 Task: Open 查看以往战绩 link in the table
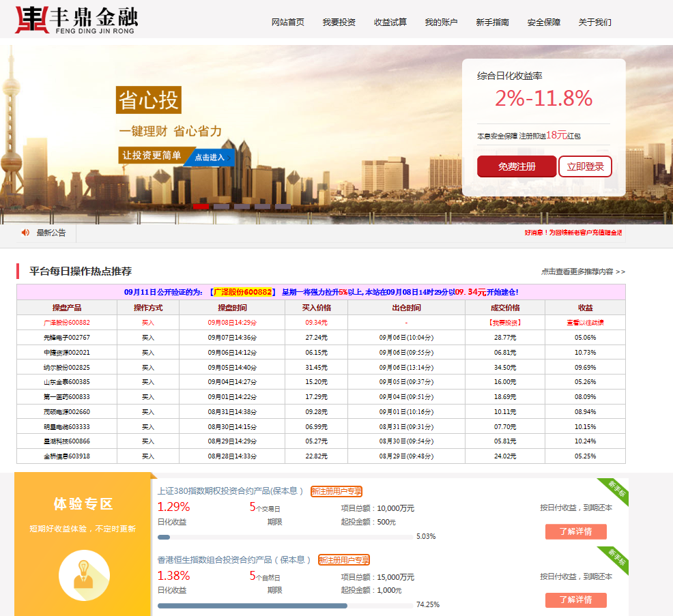click(585, 323)
